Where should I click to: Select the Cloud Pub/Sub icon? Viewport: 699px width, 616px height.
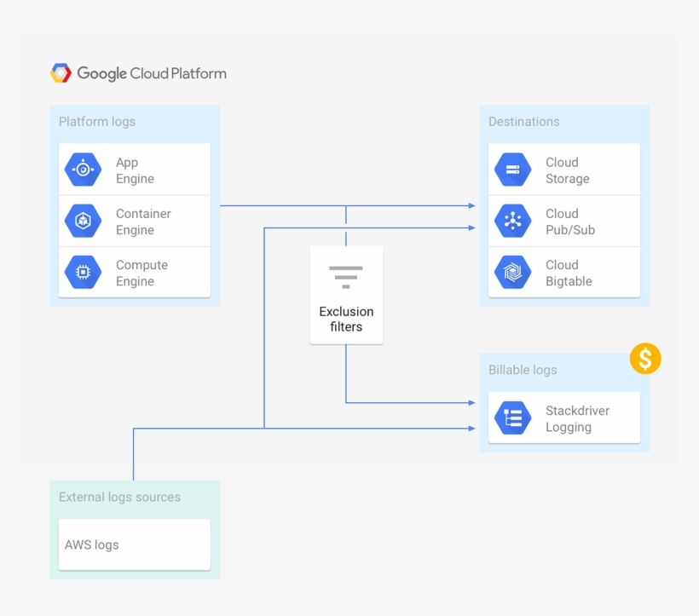pos(512,220)
